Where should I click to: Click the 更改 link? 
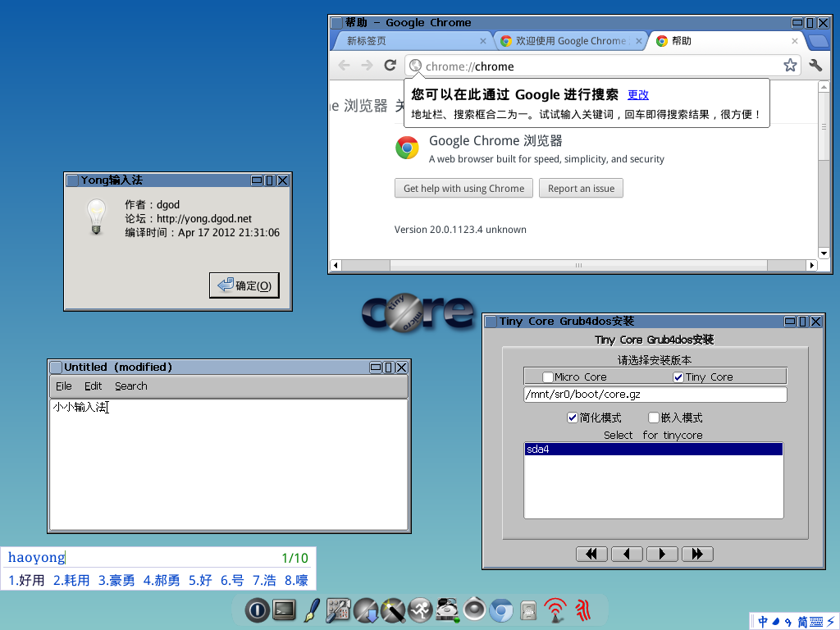point(638,95)
